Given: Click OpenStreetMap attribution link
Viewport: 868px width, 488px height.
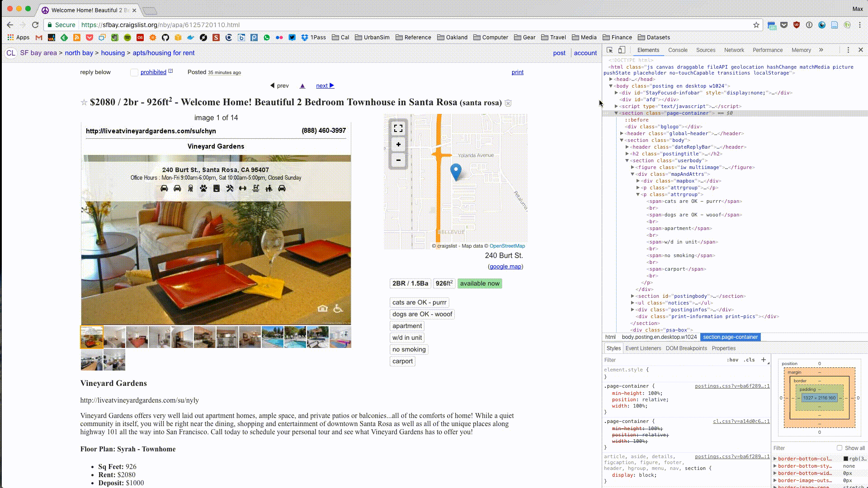Looking at the screenshot, I should [507, 246].
